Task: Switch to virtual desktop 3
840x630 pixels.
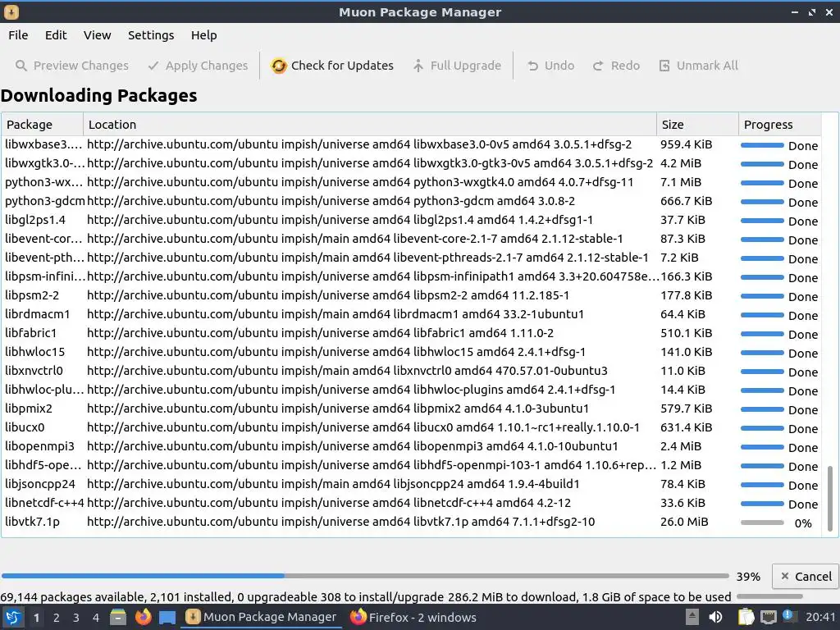Action: click(76, 618)
